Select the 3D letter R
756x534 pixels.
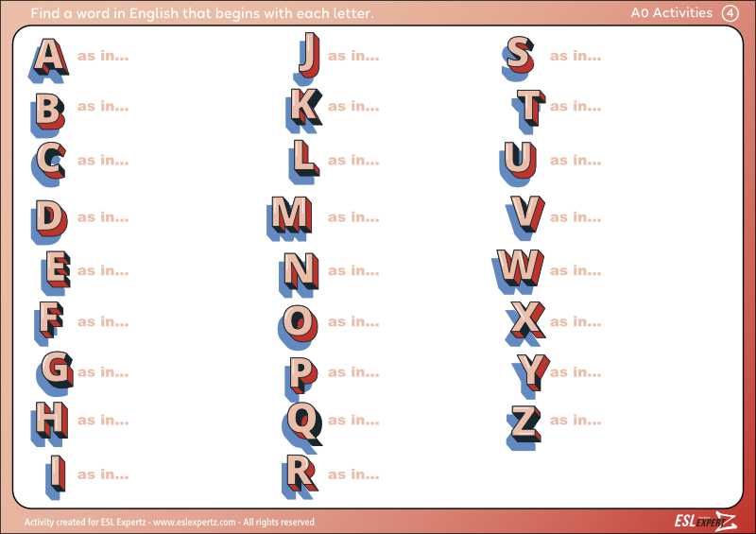[x=300, y=476]
